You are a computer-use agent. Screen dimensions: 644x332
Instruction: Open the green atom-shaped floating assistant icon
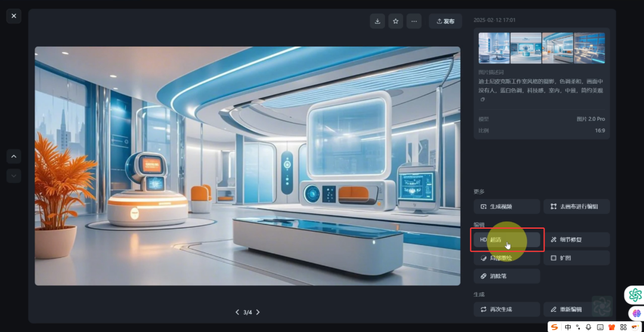pyautogui.click(x=635, y=295)
